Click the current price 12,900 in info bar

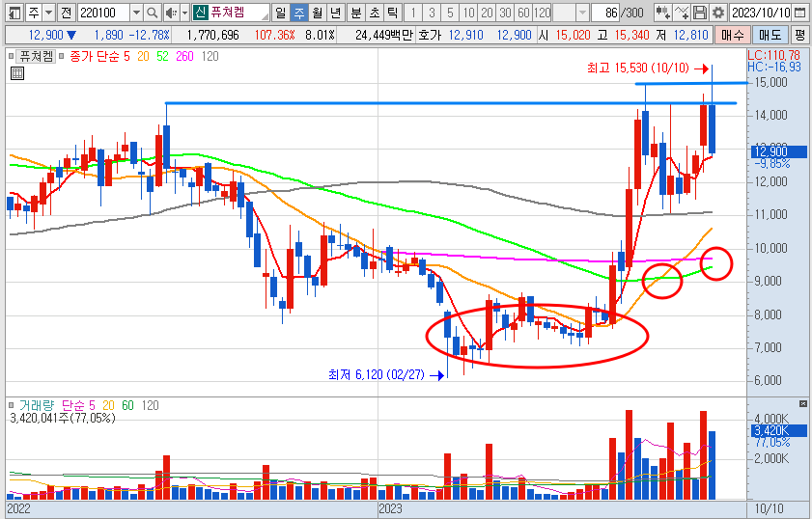point(45,35)
